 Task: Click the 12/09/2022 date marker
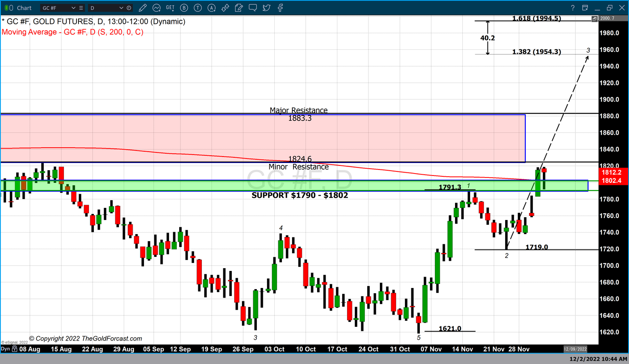click(575, 349)
